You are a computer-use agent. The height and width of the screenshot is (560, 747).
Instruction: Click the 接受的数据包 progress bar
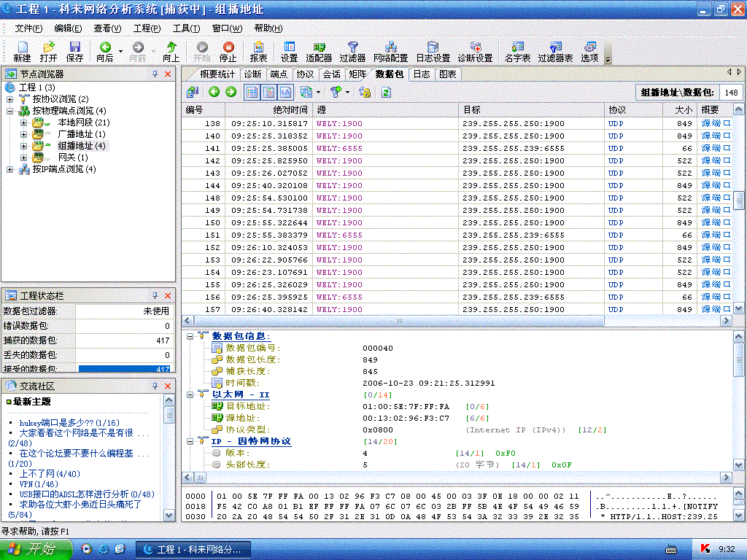125,368
